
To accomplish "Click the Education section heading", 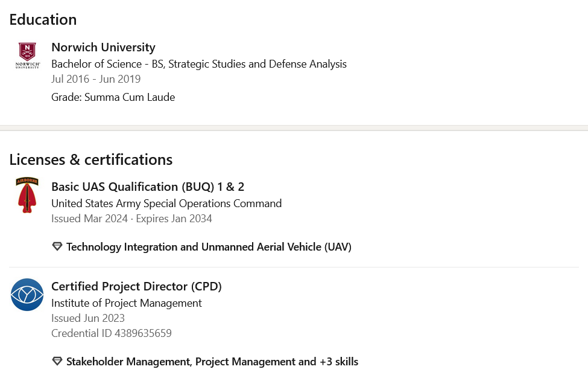I will [x=43, y=19].
